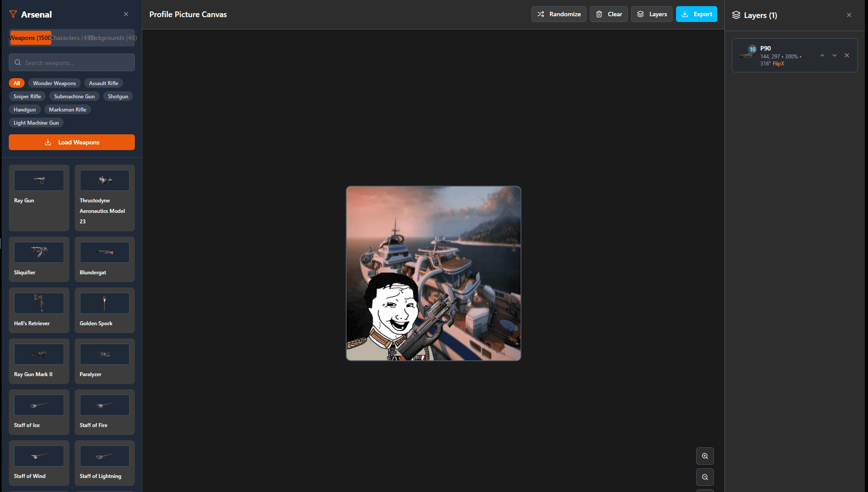Screen dimensions: 868x492
Task: Zoom in on the canvas
Action: [x=705, y=456]
